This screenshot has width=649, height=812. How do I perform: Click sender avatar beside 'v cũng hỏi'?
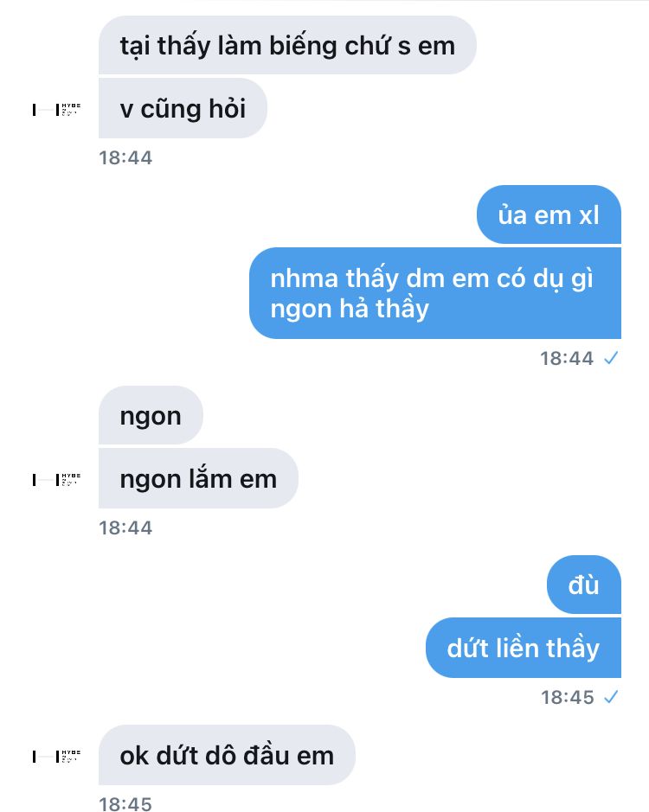point(56,109)
